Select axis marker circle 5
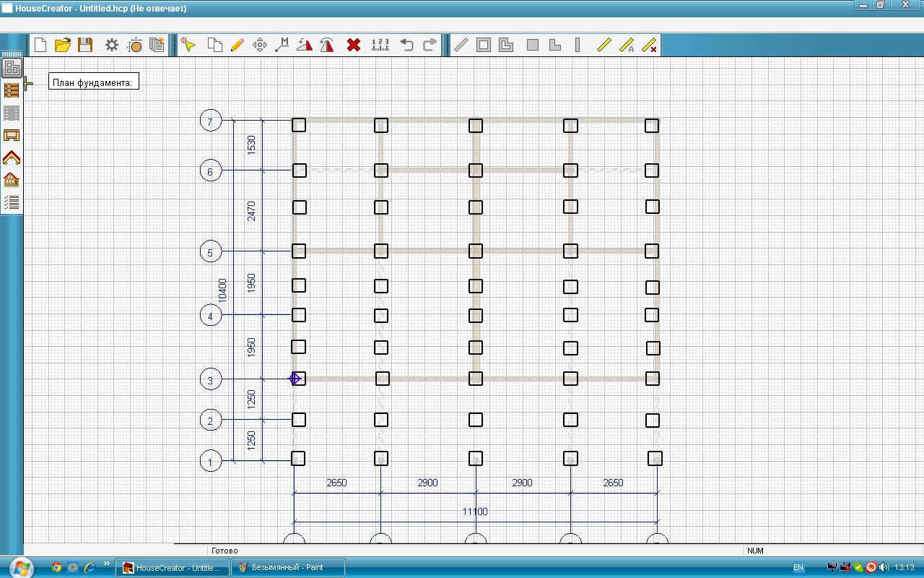 210,252
